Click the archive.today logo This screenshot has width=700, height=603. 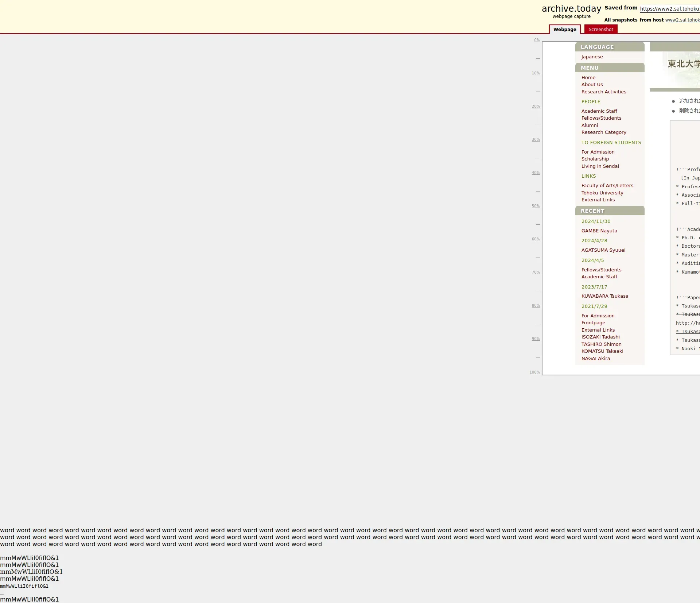[571, 9]
